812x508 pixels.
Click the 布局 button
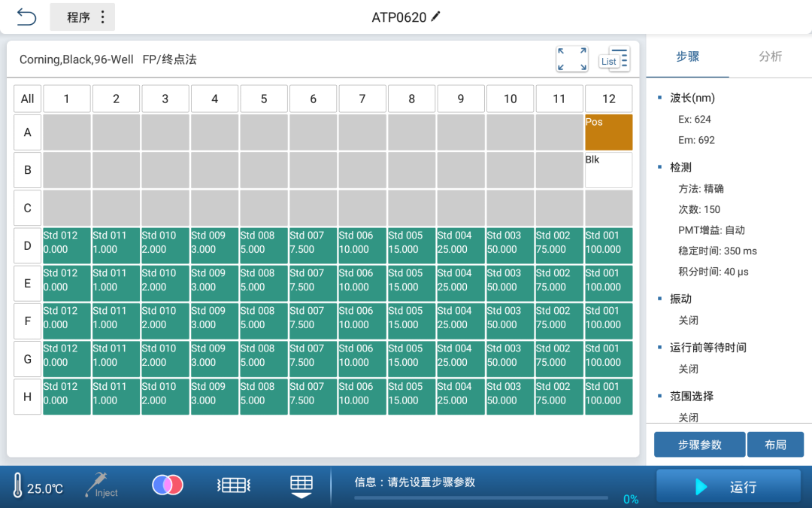[x=775, y=445]
